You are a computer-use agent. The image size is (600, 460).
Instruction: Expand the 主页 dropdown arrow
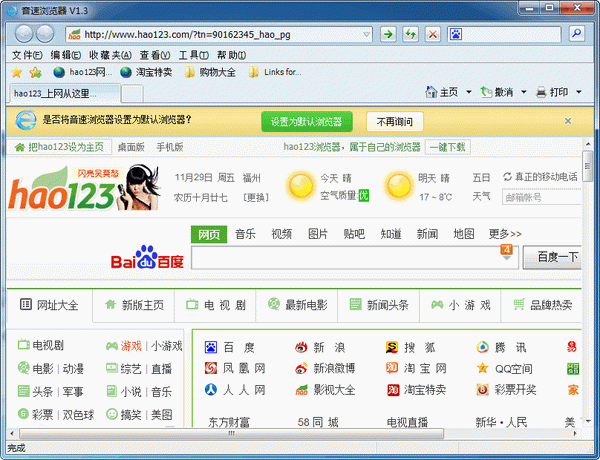tap(469, 92)
